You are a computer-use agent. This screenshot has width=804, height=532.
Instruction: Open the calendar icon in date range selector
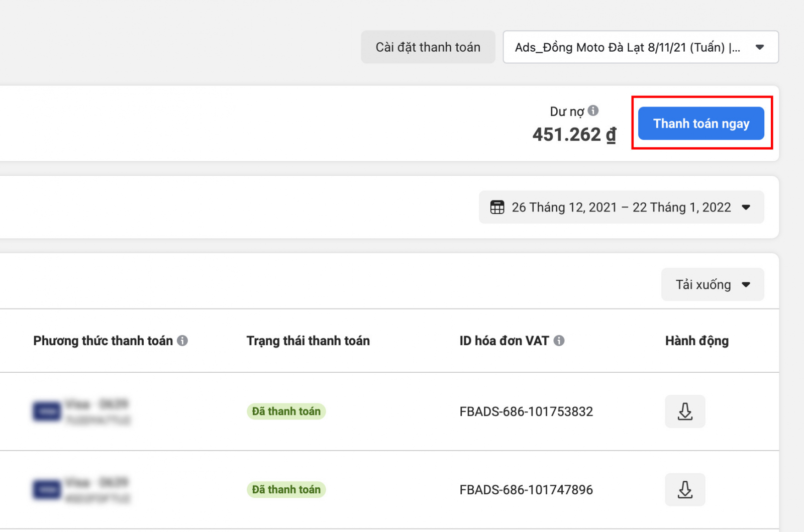coord(497,207)
